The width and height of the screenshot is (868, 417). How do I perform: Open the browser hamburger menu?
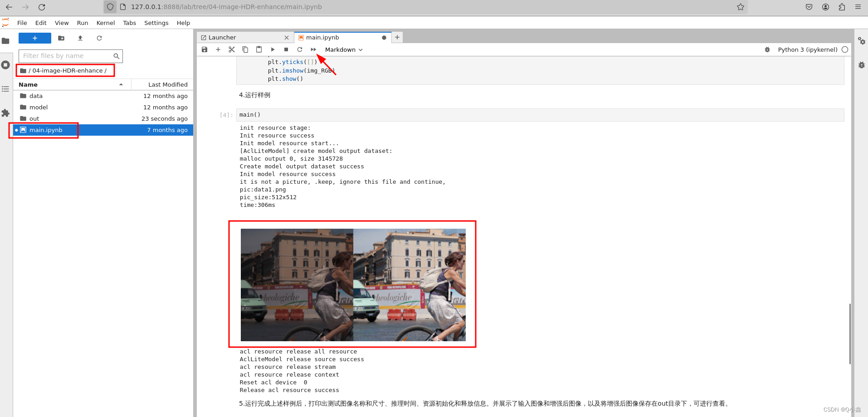[x=858, y=7]
